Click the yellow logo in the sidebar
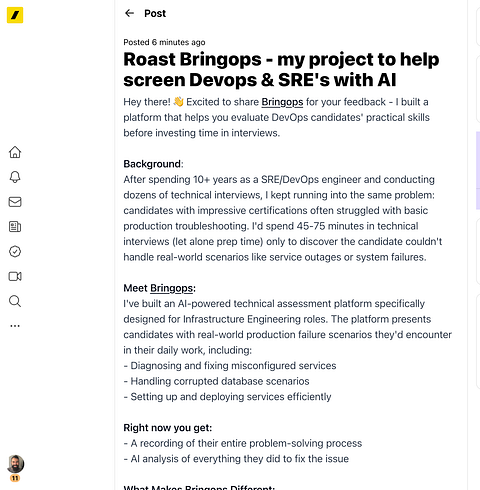 coord(15,15)
